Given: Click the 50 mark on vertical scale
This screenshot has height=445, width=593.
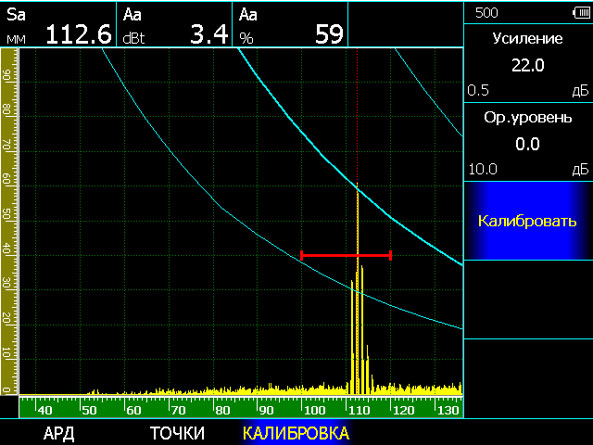Looking at the screenshot, I should [6, 214].
